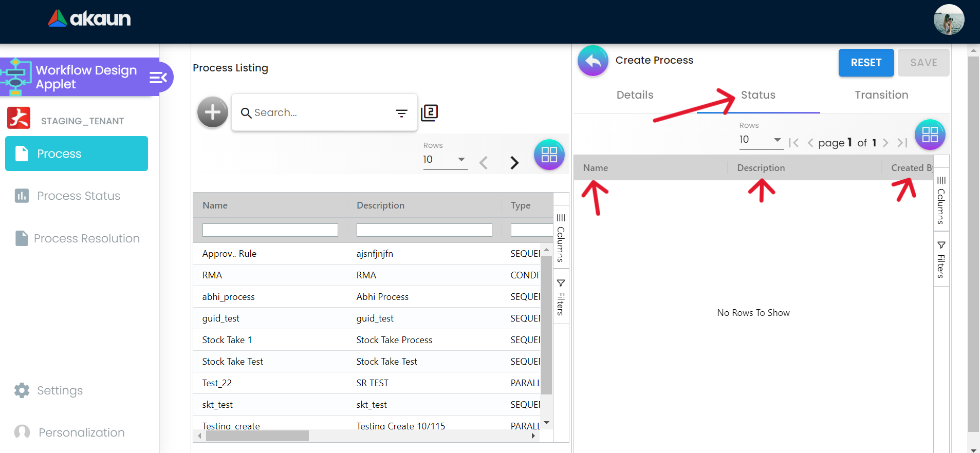Viewport: 980px width, 453px height.
Task: Open the user profile avatar
Action: (948, 20)
